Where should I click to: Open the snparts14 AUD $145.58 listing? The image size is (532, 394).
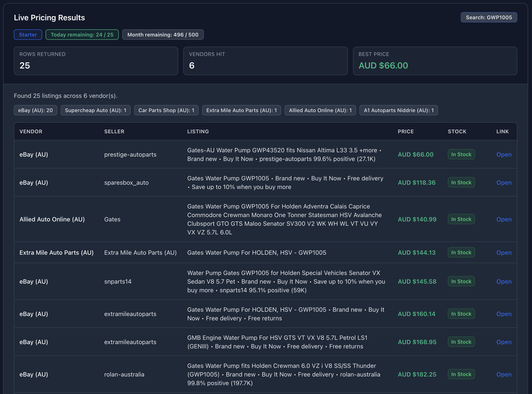coord(504,282)
